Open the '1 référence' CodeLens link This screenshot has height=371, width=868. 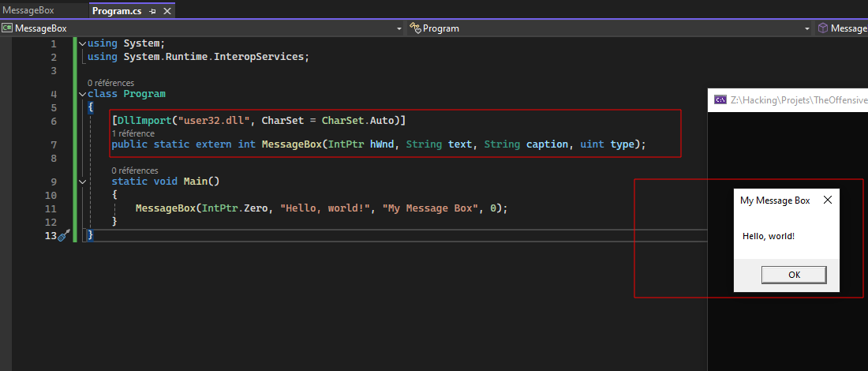[133, 133]
